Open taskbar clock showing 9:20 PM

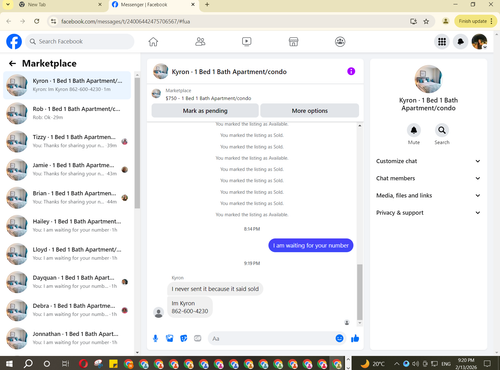(x=466, y=363)
